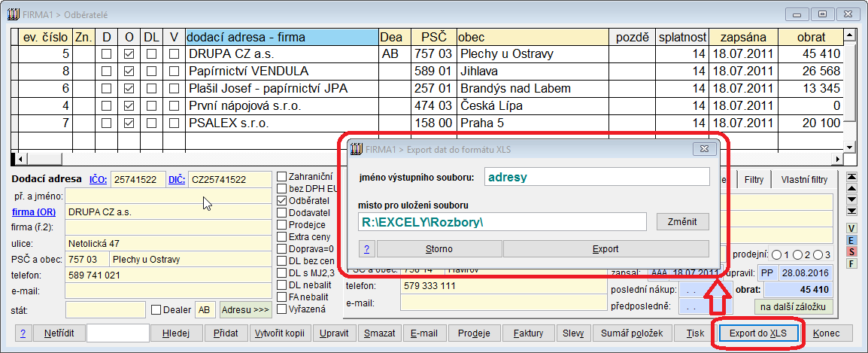Screen dimensions: 868x353
Task: Click the red S side button
Action: 851,251
